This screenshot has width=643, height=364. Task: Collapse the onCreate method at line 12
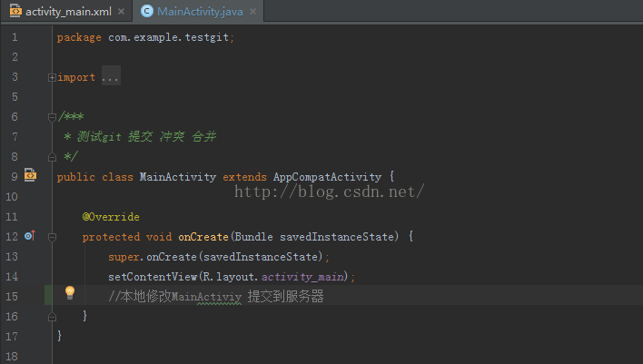(x=52, y=237)
